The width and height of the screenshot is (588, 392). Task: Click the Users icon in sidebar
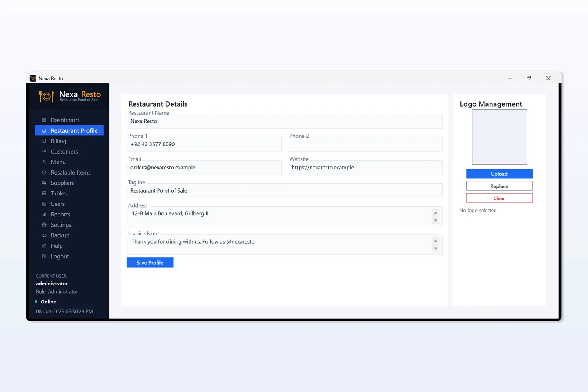pos(44,204)
